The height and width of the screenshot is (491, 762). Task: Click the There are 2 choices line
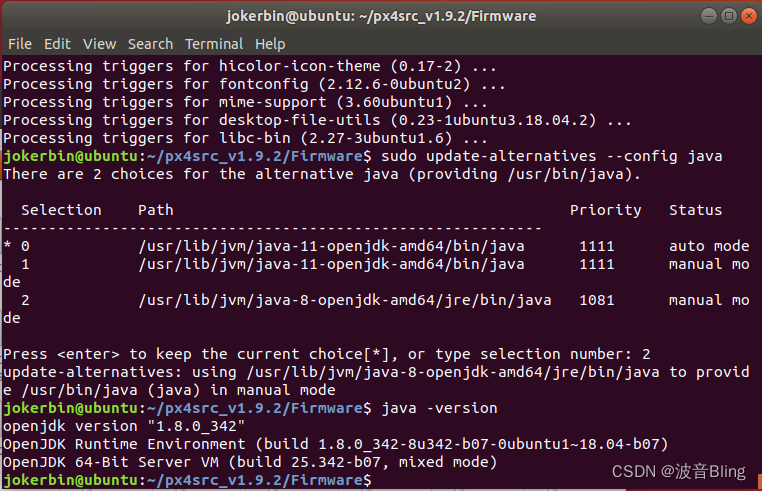322,174
